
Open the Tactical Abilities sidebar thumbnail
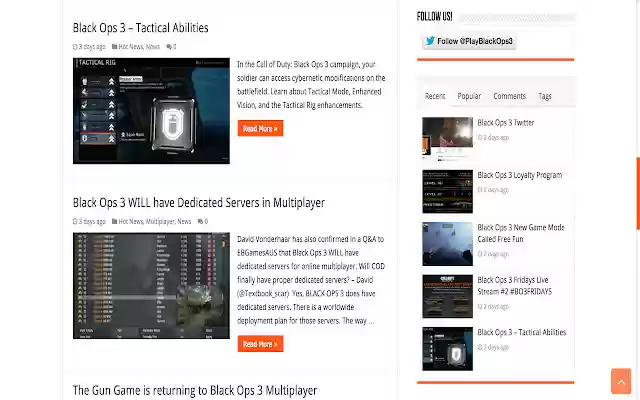447,349
